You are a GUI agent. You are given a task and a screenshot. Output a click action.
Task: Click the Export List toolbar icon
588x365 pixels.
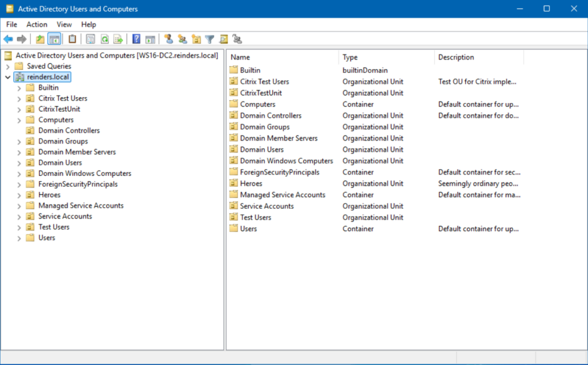(118, 39)
